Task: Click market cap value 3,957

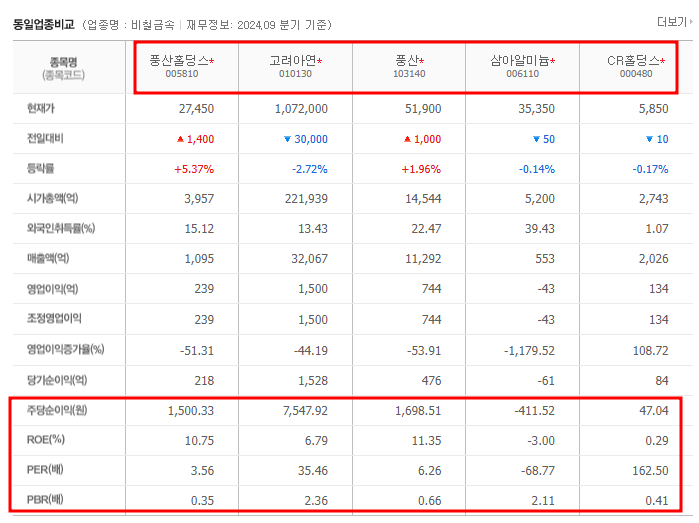Action: coord(199,199)
